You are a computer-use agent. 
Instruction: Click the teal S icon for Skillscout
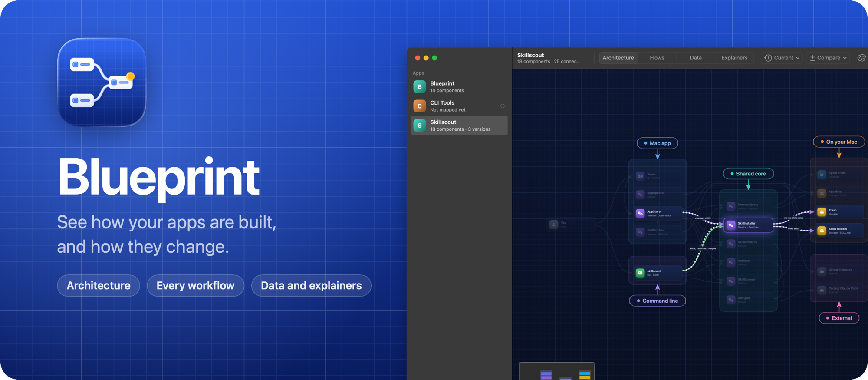[419, 126]
